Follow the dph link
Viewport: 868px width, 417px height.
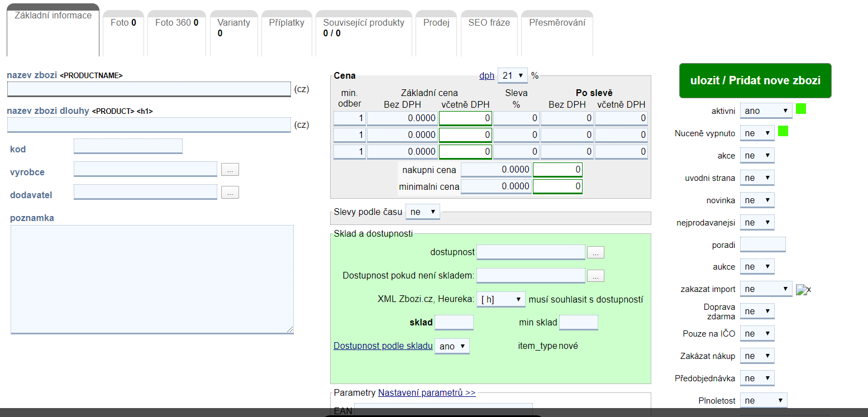coord(487,75)
